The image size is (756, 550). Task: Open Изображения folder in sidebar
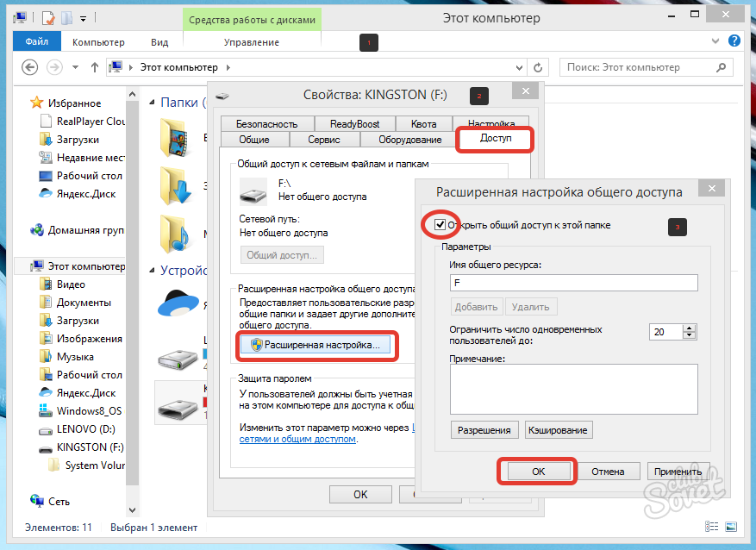click(x=81, y=339)
